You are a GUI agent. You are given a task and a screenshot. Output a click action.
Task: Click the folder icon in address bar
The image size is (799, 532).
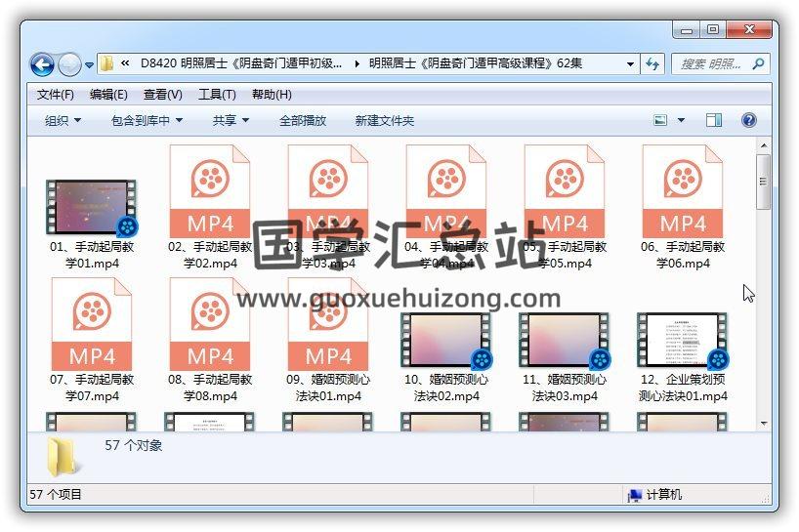[x=107, y=63]
